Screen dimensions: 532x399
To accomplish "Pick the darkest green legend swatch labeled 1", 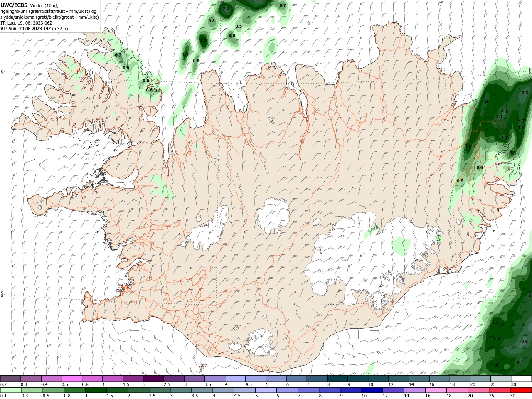I will tap(96, 390).
